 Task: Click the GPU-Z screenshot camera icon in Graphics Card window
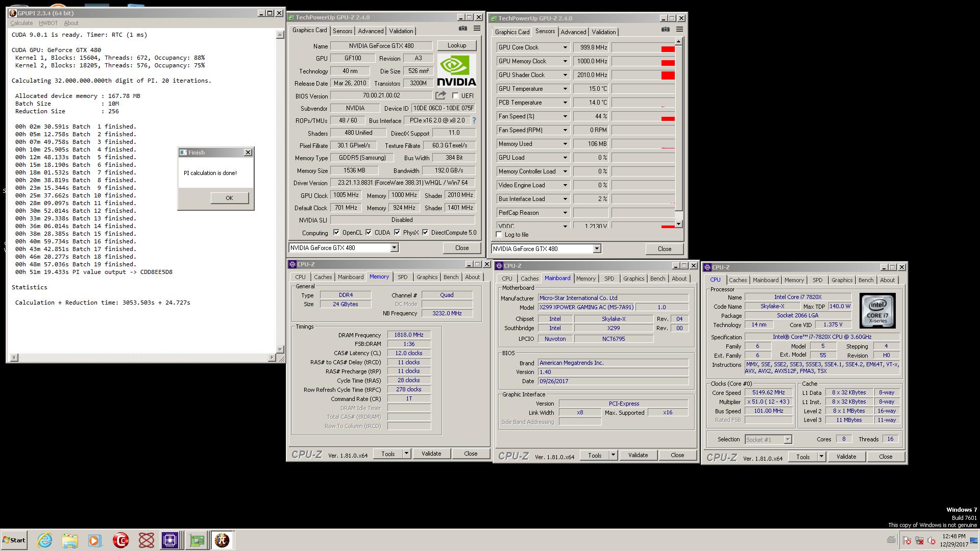pyautogui.click(x=462, y=29)
